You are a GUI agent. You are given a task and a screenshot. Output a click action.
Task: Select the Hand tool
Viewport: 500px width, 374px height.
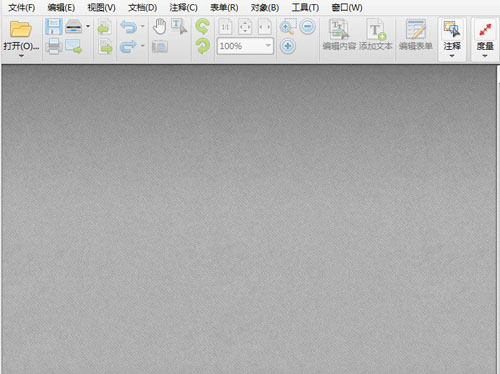160,27
